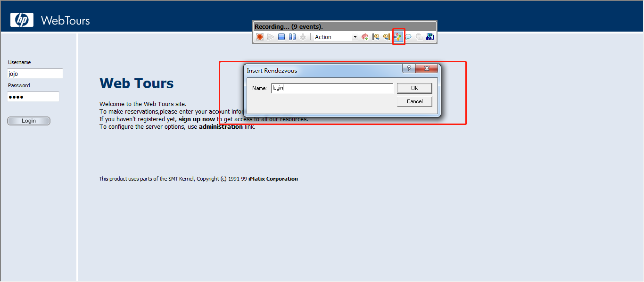
Task: Click the dialog help question mark button
Action: pos(409,68)
